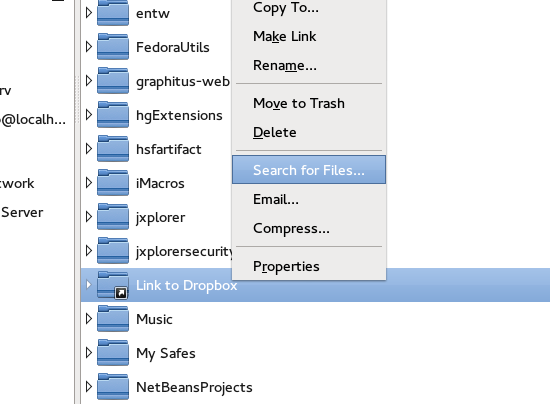The image size is (550, 404).
Task: Expand the Link to Dropbox folder
Action: click(x=89, y=285)
